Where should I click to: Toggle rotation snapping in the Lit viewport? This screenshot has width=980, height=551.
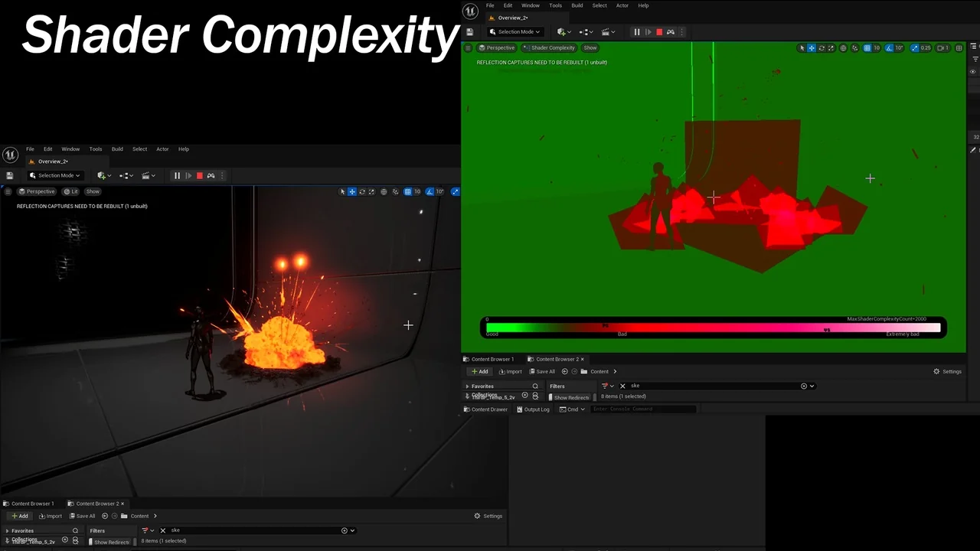430,192
